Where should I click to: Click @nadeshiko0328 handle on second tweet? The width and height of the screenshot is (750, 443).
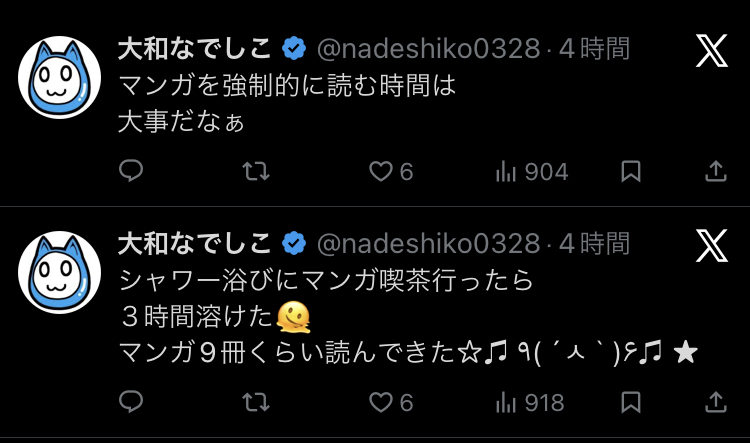(428, 243)
